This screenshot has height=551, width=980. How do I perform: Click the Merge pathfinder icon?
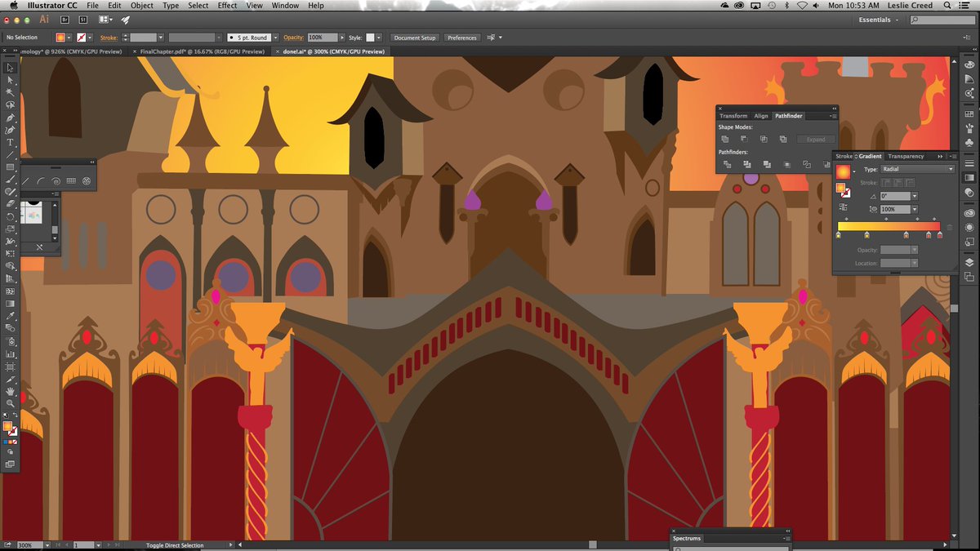(767, 164)
